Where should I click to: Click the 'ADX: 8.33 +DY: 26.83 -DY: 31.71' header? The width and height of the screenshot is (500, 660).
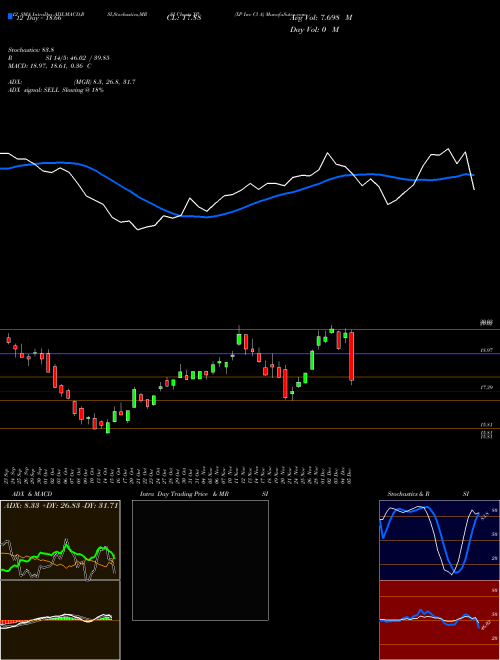61,505
